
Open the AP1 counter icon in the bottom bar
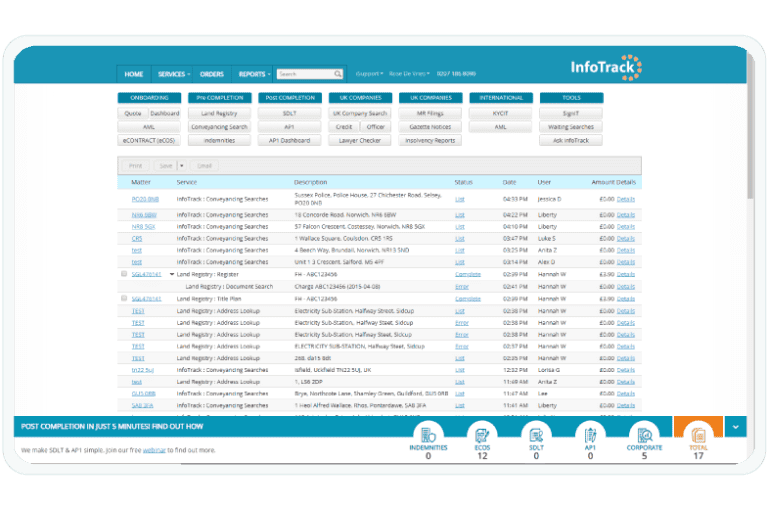pos(590,435)
